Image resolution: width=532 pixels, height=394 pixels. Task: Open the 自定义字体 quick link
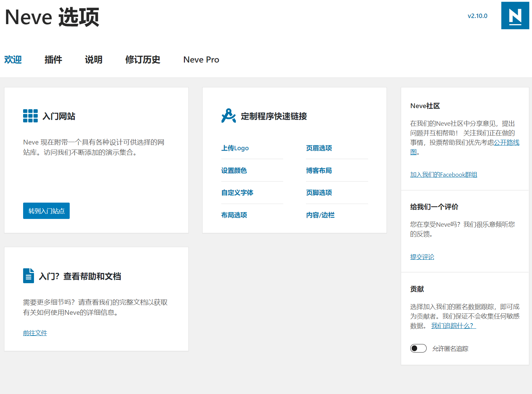click(x=237, y=192)
